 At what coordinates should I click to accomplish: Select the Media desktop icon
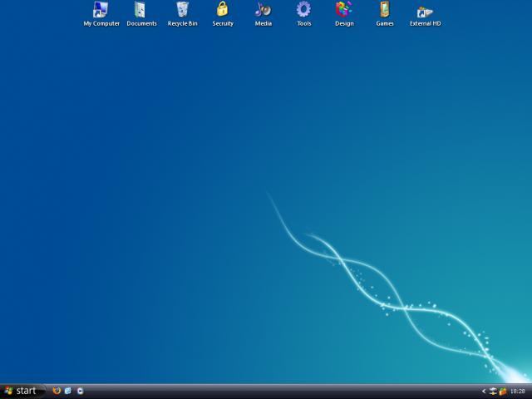pos(264,14)
